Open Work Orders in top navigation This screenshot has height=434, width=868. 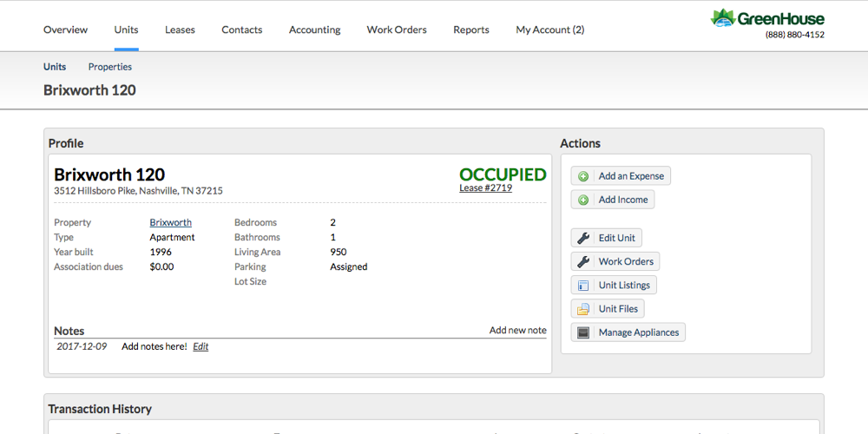[397, 30]
